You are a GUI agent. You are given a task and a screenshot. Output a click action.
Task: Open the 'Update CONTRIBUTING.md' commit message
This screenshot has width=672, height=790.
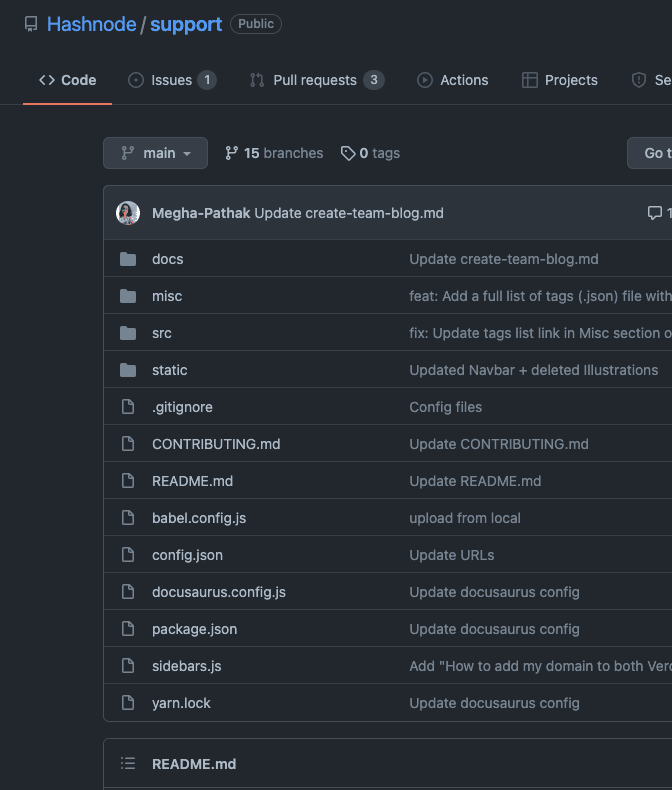(499, 444)
